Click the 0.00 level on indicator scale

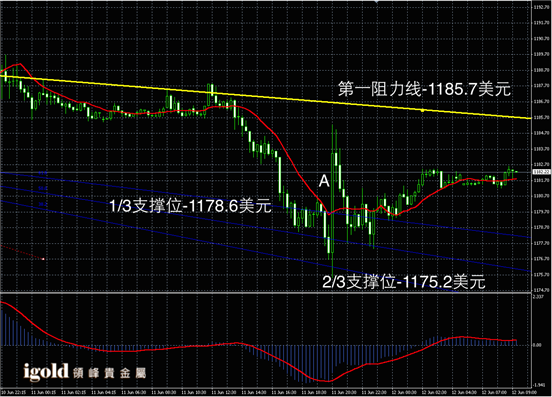click(x=537, y=345)
